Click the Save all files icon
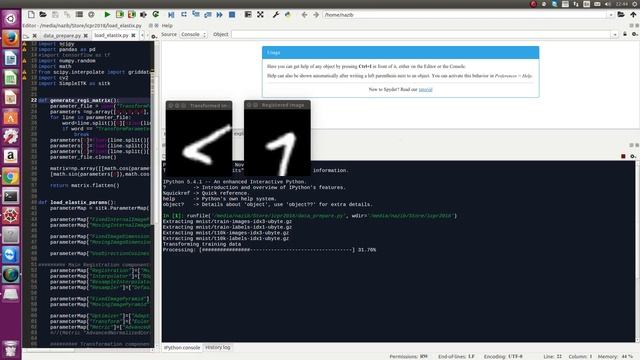The width and height of the screenshot is (640, 360). pyautogui.click(x=67, y=15)
